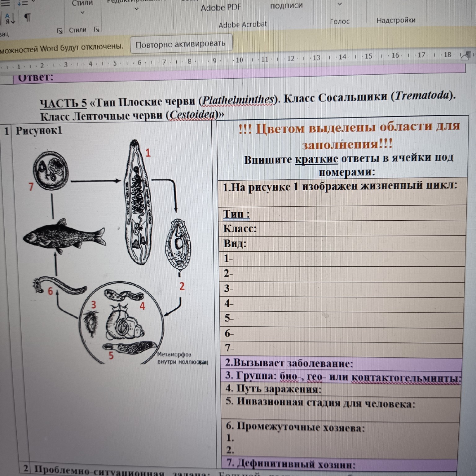Click the Повторно активировать button
476x476 pixels.
[x=181, y=44]
